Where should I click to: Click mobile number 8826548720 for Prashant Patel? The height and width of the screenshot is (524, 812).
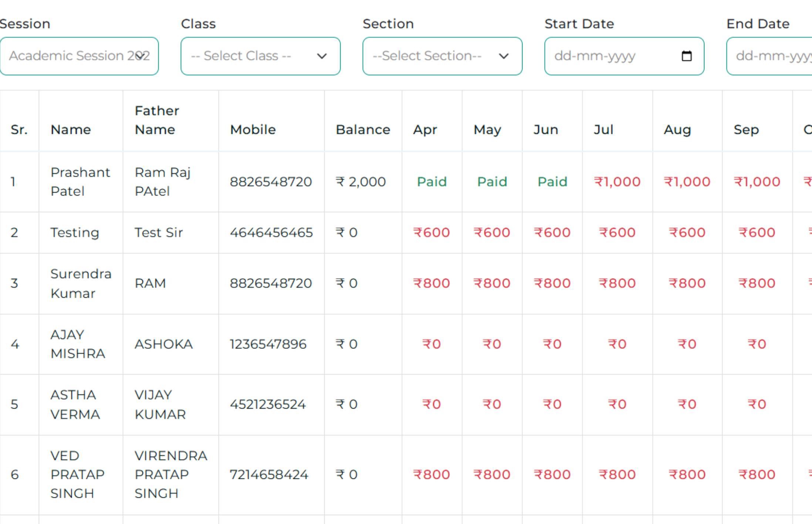coord(271,182)
